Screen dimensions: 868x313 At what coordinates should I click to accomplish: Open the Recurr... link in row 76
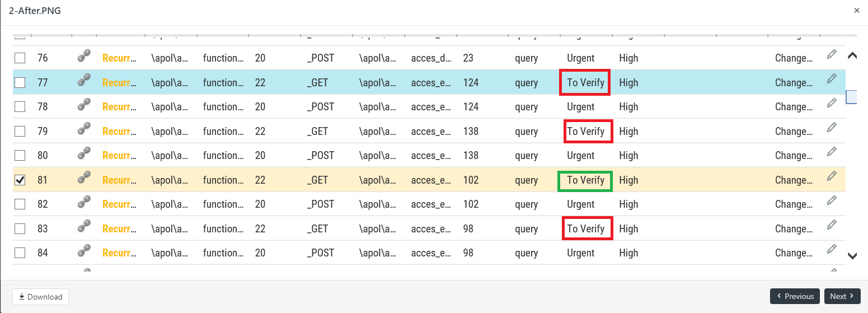coord(119,58)
